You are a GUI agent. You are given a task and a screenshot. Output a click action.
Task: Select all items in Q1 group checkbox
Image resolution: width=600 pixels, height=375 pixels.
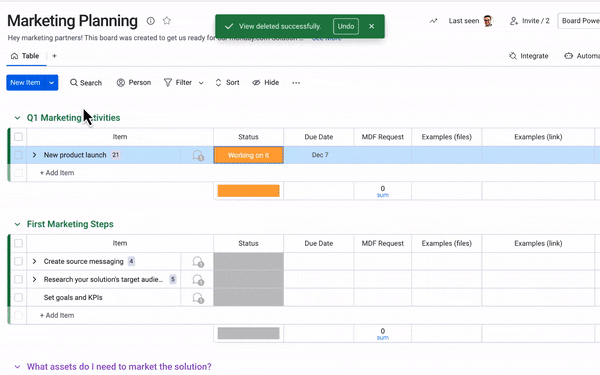[18, 137]
